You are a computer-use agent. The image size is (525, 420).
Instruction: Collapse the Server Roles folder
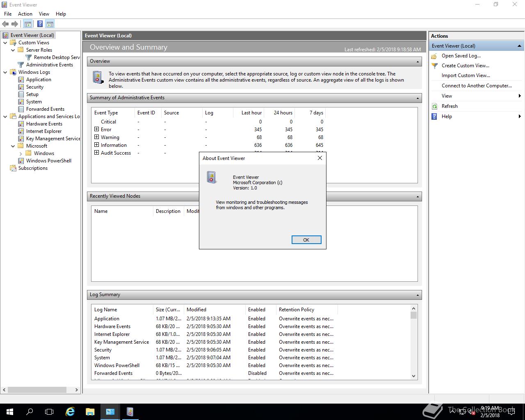point(13,50)
